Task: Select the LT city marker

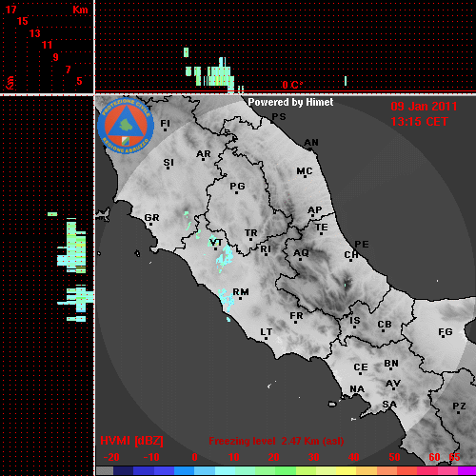Action: (266, 338)
